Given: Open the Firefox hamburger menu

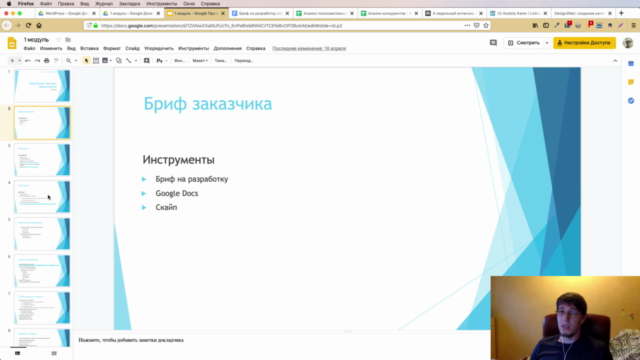Looking at the screenshot, I should tap(633, 25).
